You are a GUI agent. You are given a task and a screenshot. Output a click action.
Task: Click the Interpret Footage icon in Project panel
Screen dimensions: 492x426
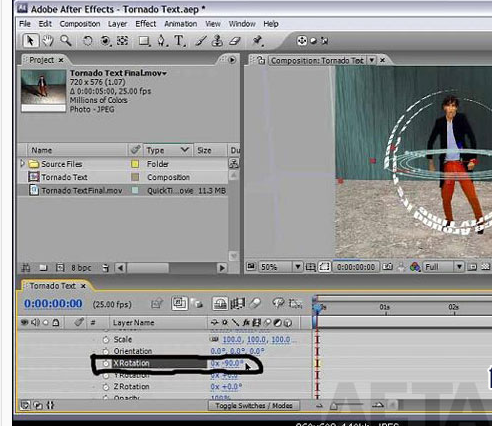[x=26, y=268]
